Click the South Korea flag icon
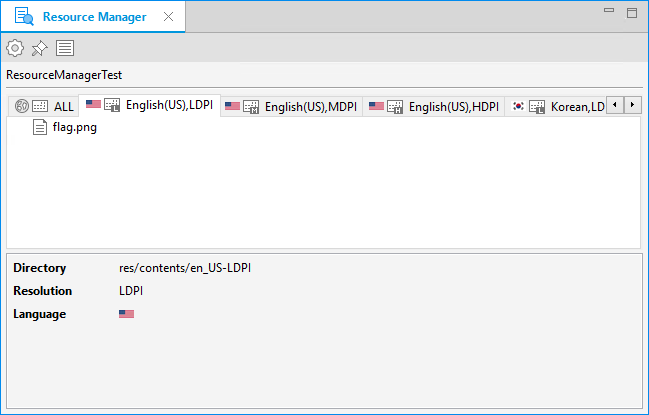The height and width of the screenshot is (415, 649). 518,106
